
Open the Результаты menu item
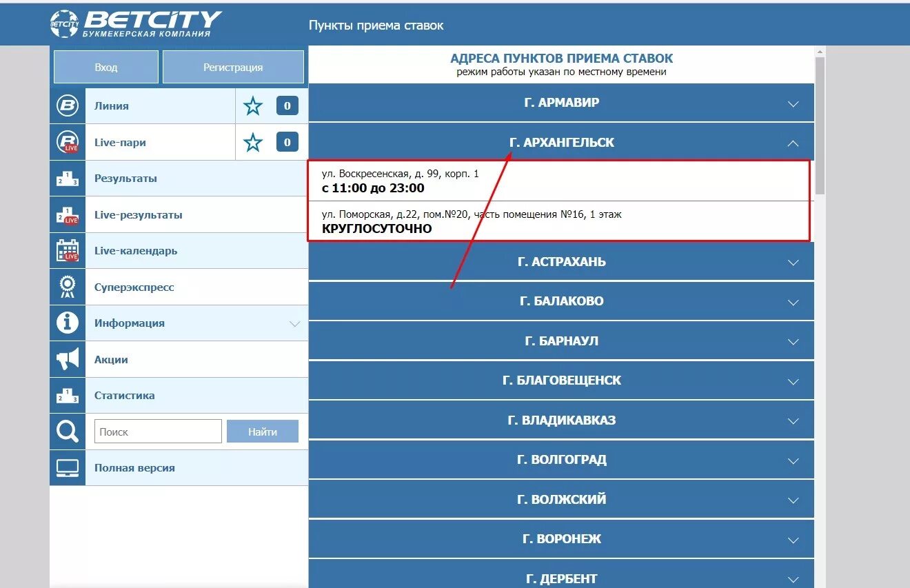(x=196, y=179)
